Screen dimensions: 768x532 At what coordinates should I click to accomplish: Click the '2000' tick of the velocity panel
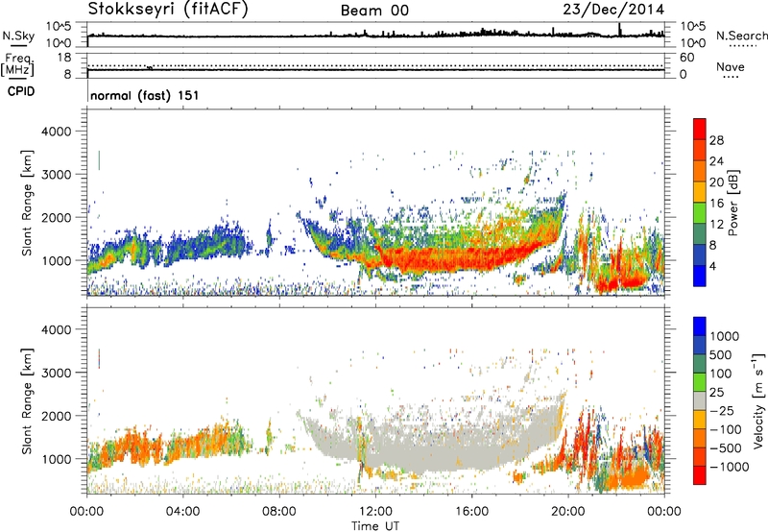[56, 416]
